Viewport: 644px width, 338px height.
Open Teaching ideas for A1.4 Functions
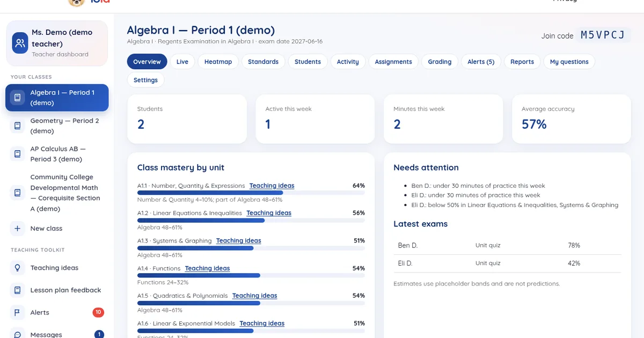[207, 268]
